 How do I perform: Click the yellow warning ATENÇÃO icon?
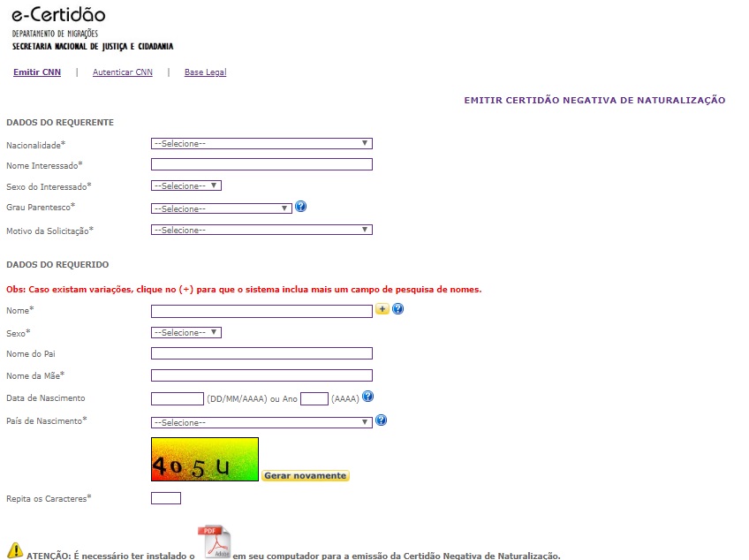click(15, 550)
